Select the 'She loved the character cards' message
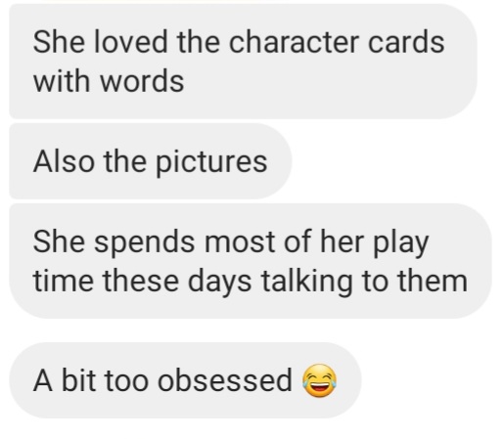504x439 pixels. [x=243, y=62]
